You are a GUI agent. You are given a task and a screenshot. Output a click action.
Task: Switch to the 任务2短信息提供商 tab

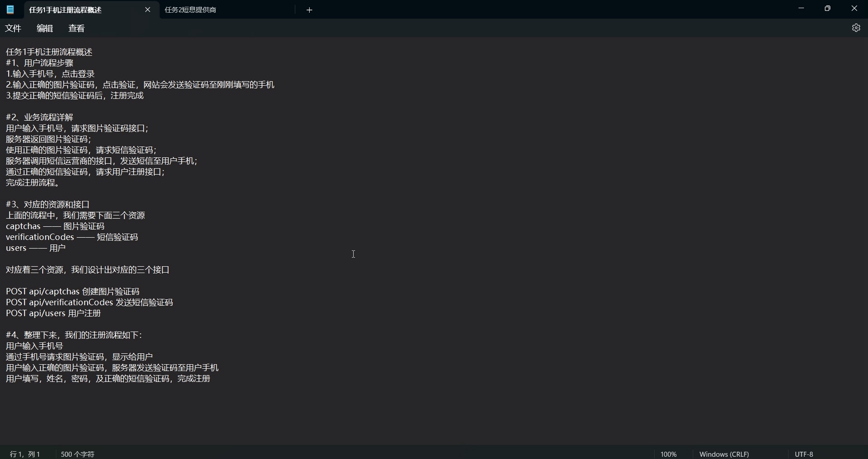click(191, 10)
